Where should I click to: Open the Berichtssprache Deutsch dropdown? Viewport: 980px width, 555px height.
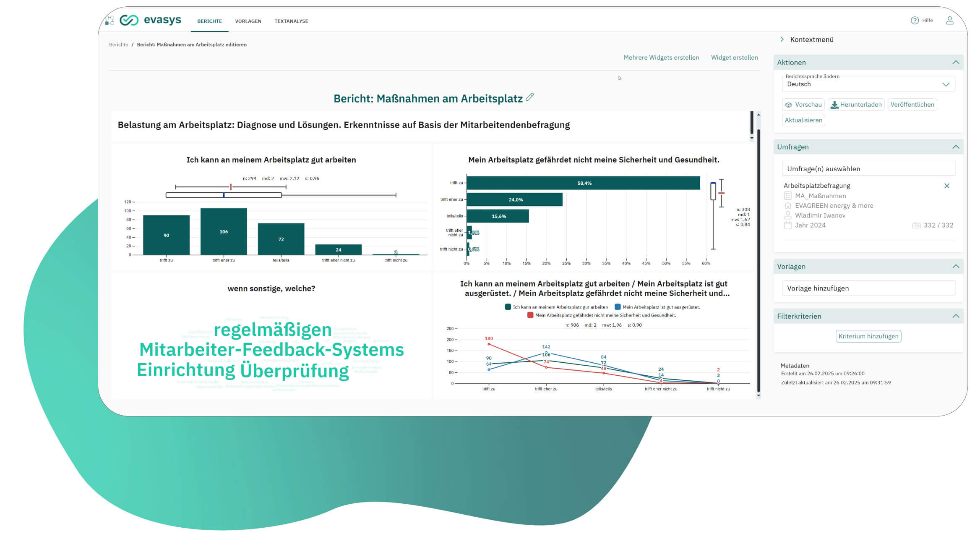(x=868, y=84)
